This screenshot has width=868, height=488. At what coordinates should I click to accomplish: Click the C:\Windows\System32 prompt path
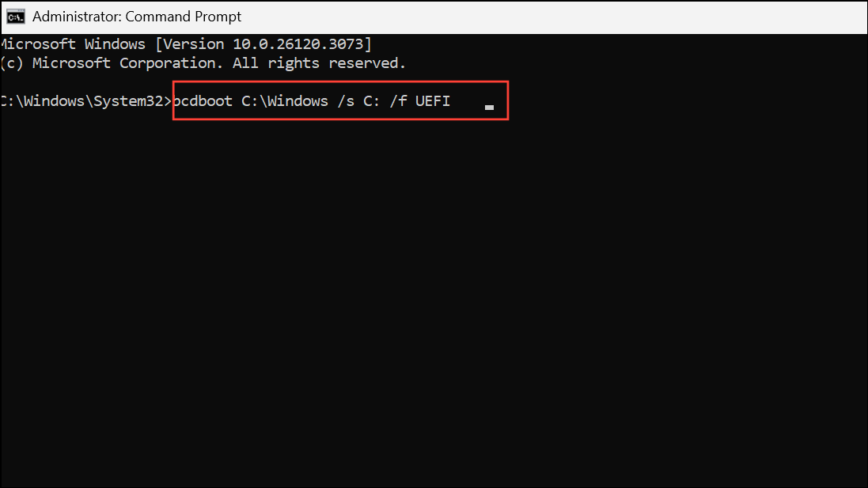tap(83, 100)
